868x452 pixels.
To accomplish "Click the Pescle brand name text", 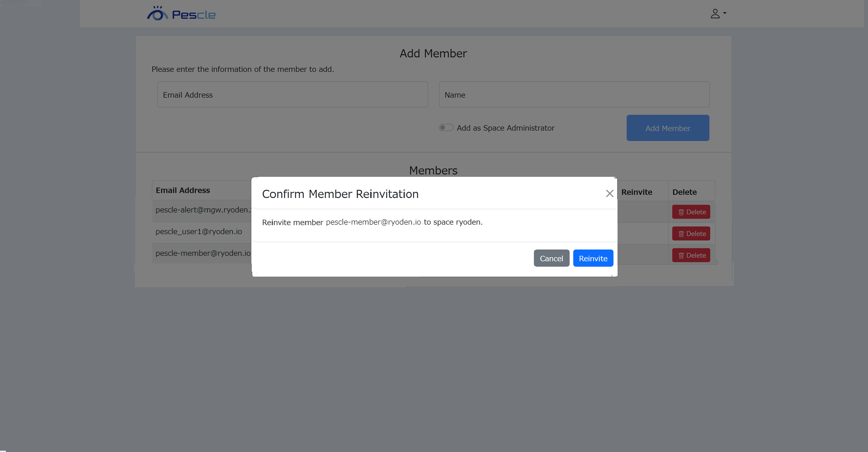I will tap(193, 15).
